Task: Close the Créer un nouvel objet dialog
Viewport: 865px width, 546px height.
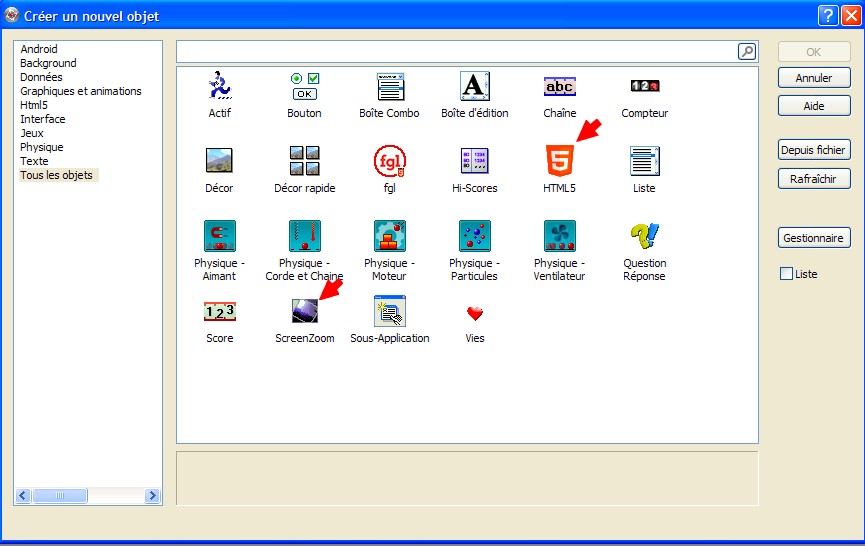Action: pyautogui.click(x=851, y=16)
